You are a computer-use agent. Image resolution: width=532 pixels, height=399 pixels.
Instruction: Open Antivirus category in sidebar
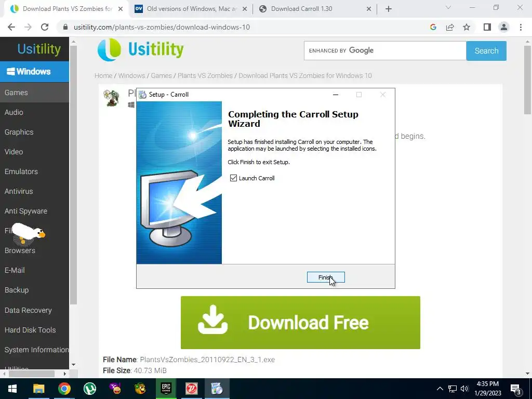point(34,191)
